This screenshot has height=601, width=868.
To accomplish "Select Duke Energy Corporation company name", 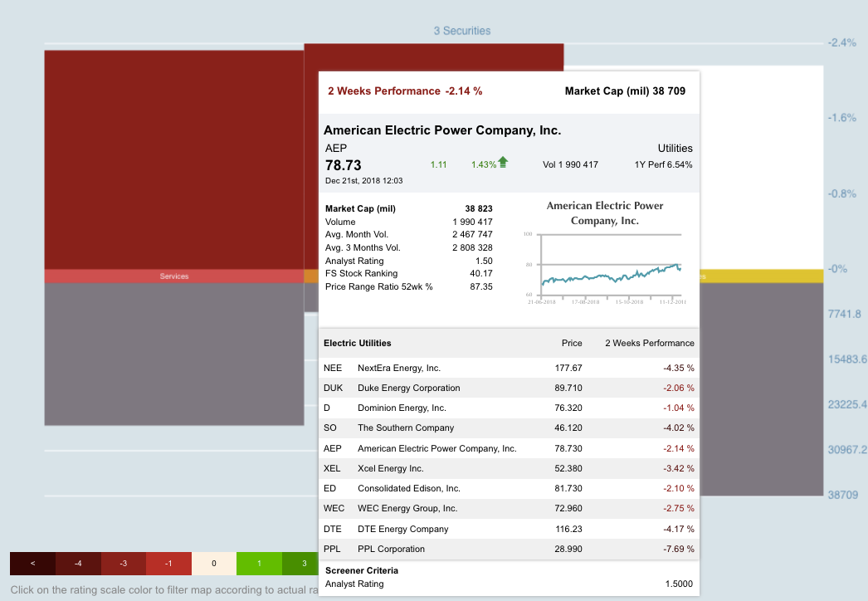I will click(408, 388).
